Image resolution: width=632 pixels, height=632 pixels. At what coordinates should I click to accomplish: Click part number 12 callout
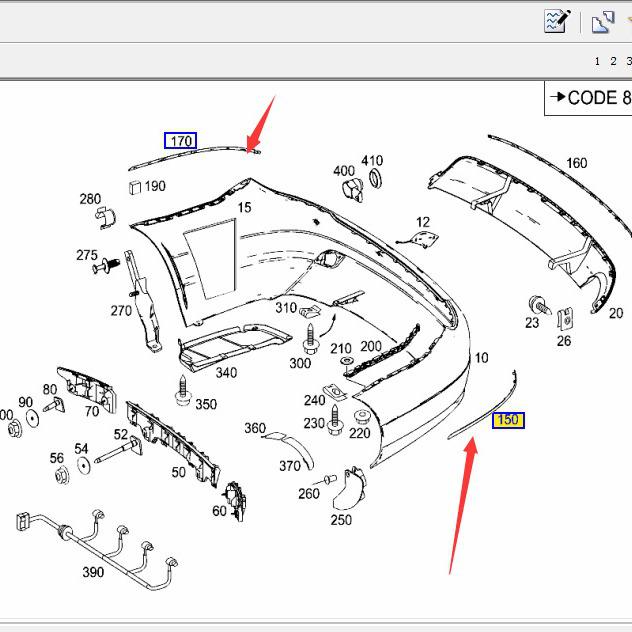point(423,222)
